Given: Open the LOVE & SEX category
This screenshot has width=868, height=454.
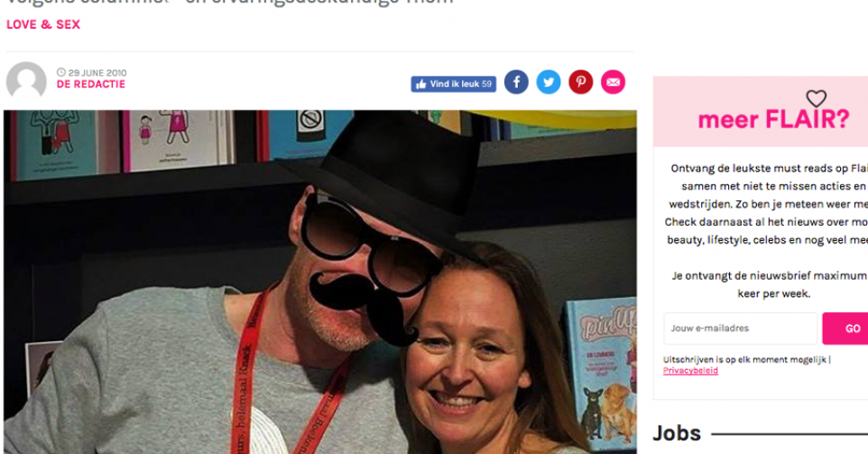Looking at the screenshot, I should pos(43,24).
